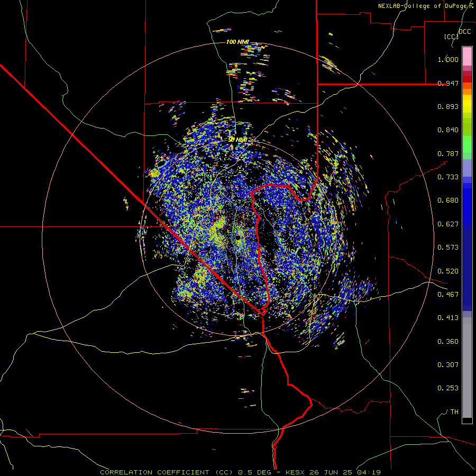Select the 0.947 scale value
Image resolution: width=476 pixels, height=476 pixels.
pyautogui.click(x=448, y=83)
